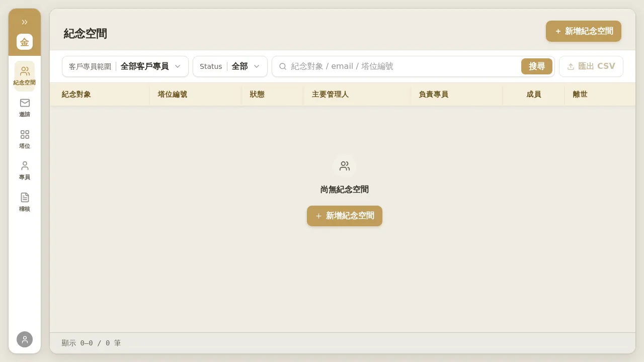Click the center 新增紀念空間 button in the empty state
644x362 pixels.
tap(345, 216)
